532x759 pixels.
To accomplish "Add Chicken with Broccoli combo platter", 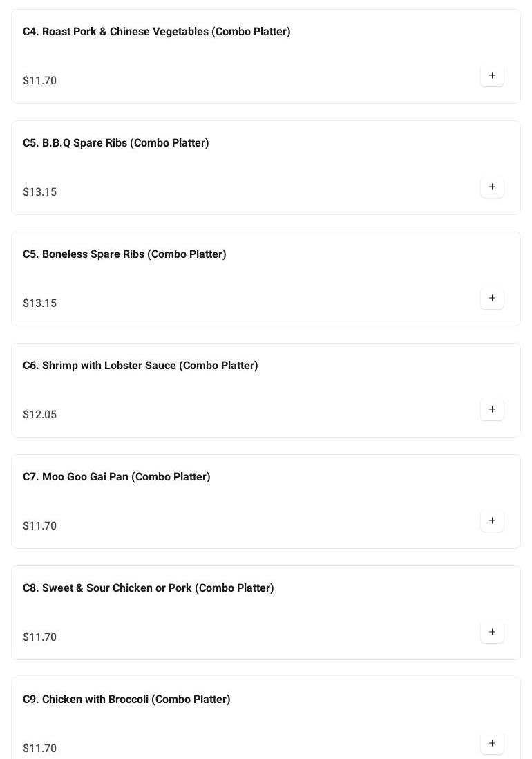I will [492, 744].
